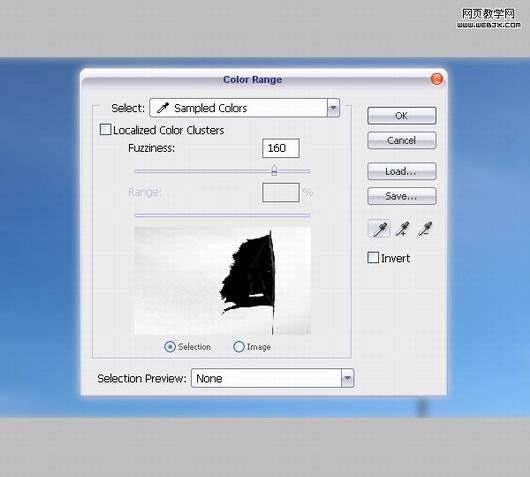The height and width of the screenshot is (477, 530).
Task: Open the Sampled Colors dropdown arrow
Action: point(333,108)
